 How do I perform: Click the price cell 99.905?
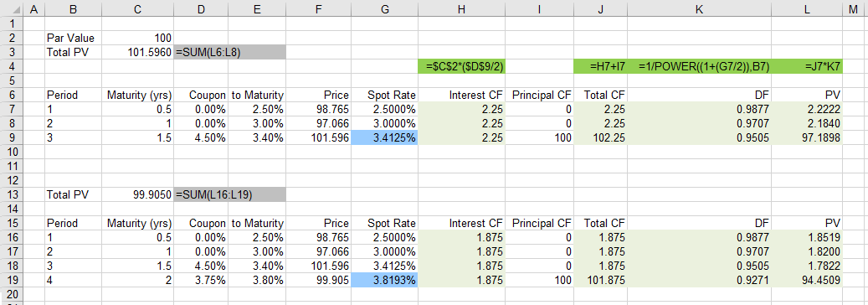[319, 280]
